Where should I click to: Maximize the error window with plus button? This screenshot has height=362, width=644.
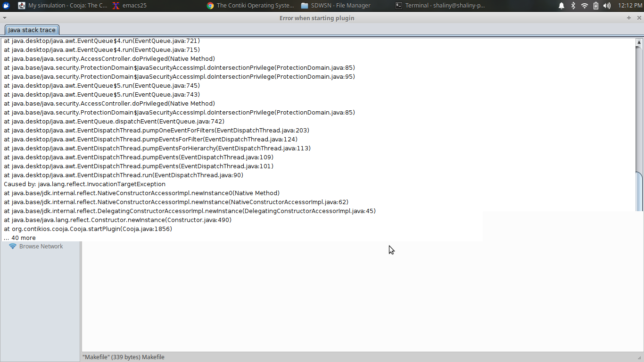pos(629,18)
